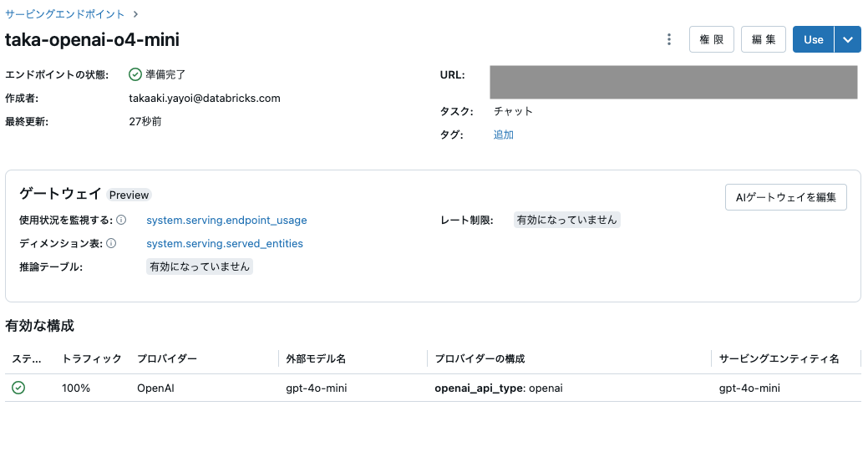Viewport: 868px width, 467px height.
Task: Click the greyed-out URL field
Action: (x=673, y=82)
